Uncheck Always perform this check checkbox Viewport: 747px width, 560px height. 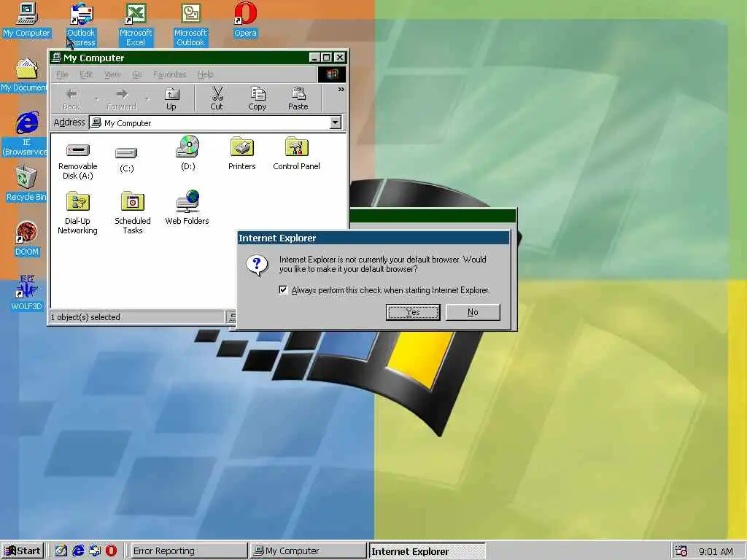point(283,290)
